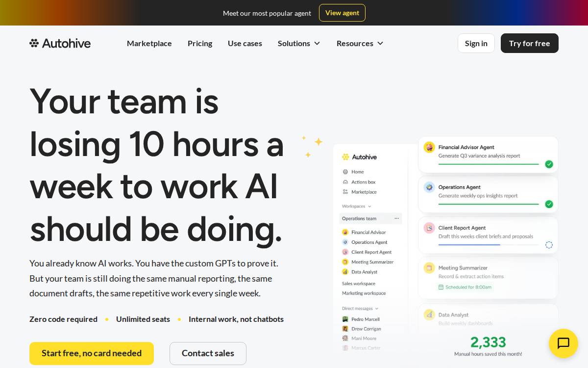Click Drew Corrigan's avatar
Viewport: 588px width, 368px height.
pos(345,329)
